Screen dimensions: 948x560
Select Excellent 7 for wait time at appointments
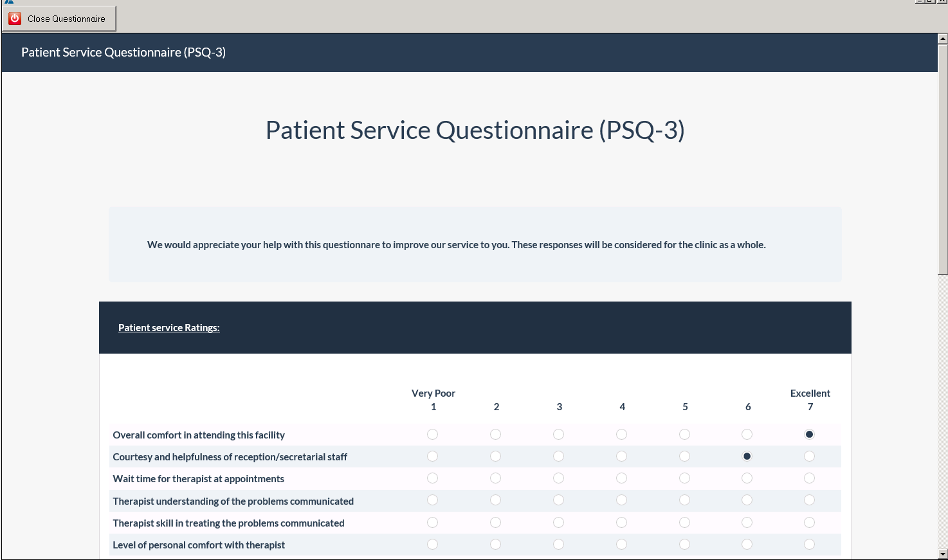tap(809, 478)
